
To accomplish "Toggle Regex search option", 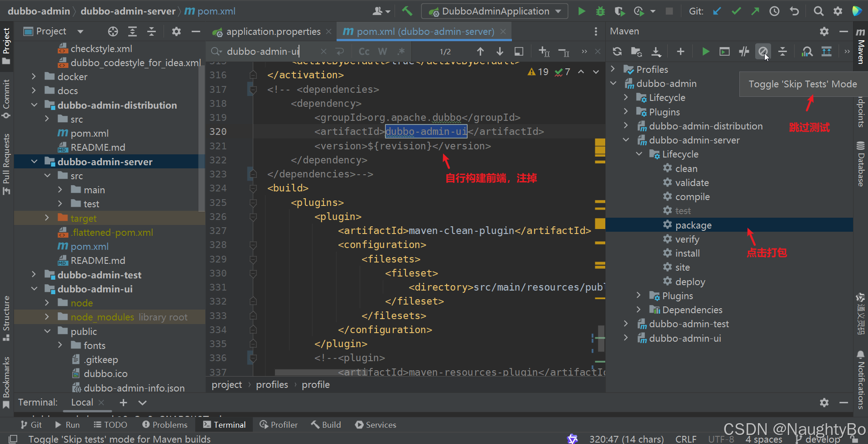I will 401,52.
